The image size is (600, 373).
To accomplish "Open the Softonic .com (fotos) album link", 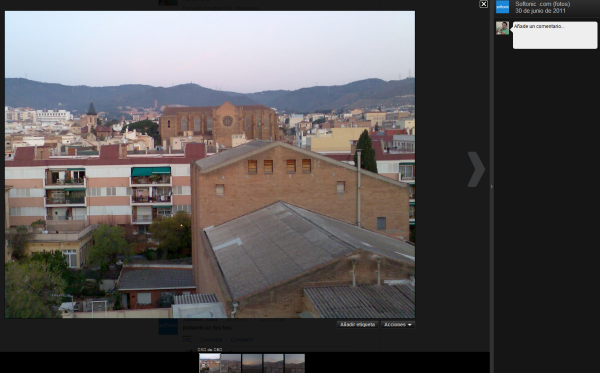I will coord(542,4).
